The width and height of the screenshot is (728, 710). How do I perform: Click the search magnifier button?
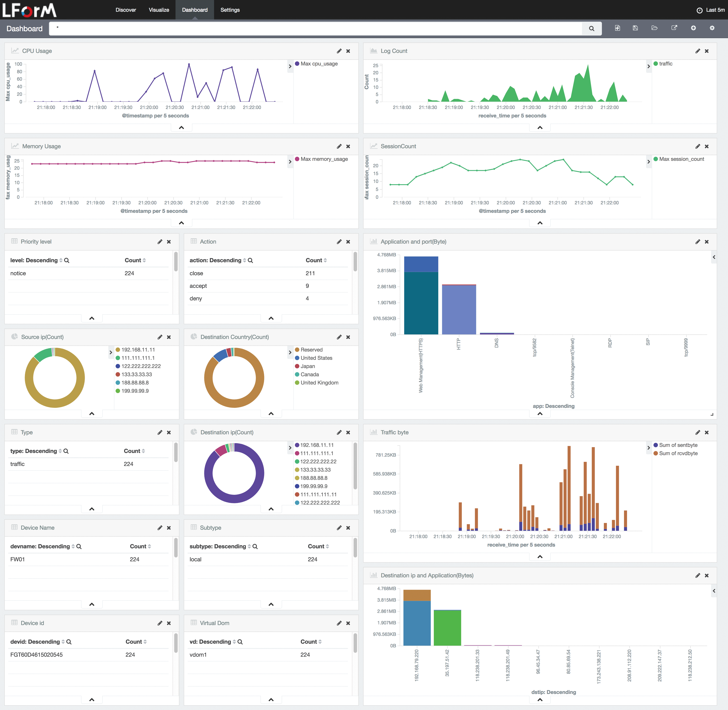[x=591, y=29]
